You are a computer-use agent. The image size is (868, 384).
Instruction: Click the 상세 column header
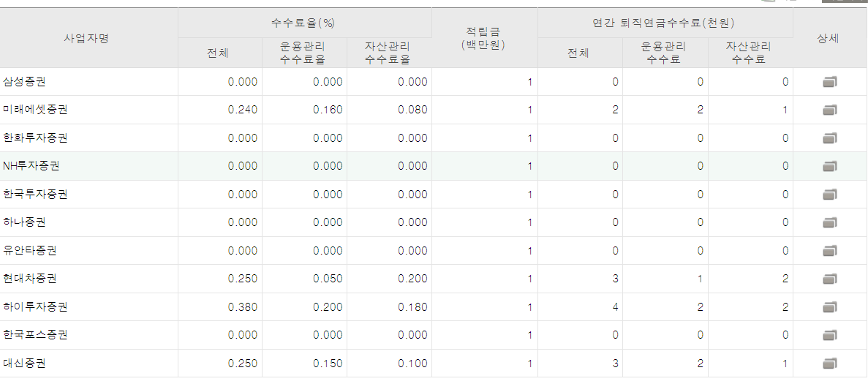coord(830,38)
